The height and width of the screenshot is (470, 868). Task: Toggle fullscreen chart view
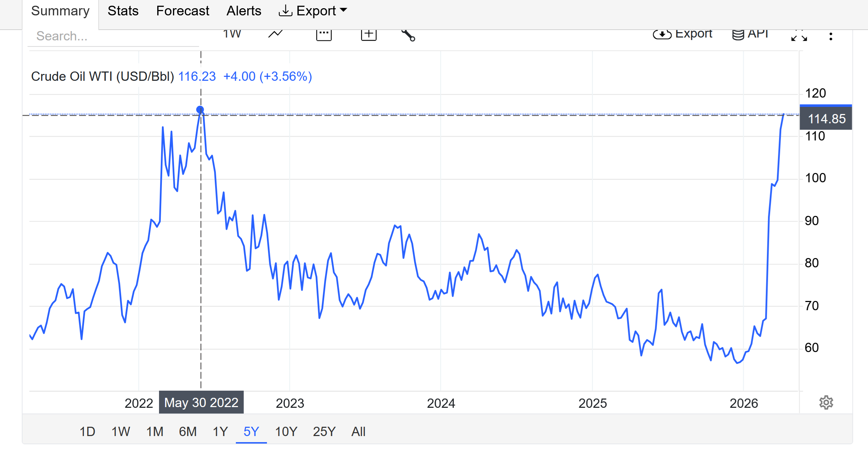coord(799,36)
